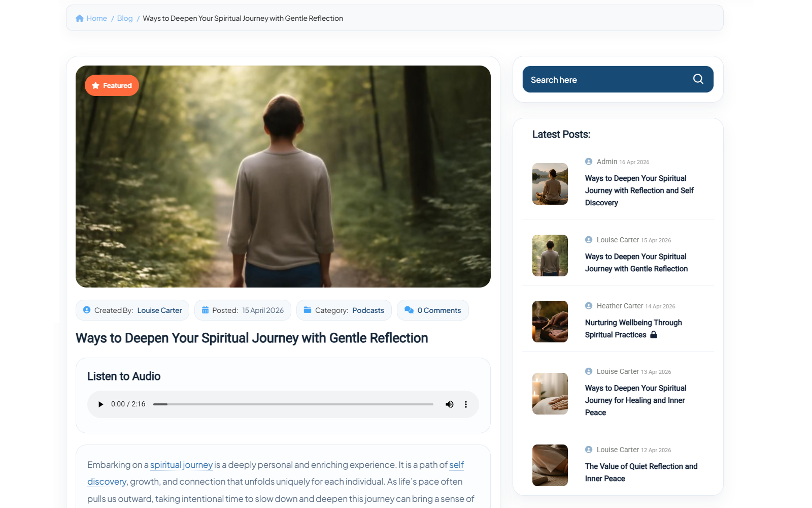Select the Podcasts category label

(368, 310)
